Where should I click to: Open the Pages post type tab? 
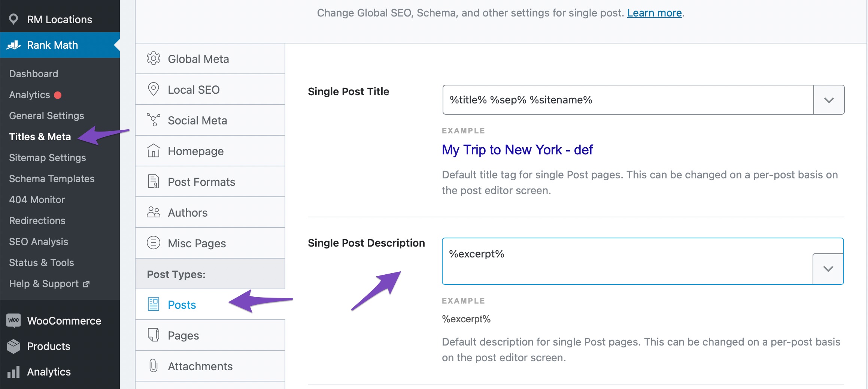coord(183,335)
